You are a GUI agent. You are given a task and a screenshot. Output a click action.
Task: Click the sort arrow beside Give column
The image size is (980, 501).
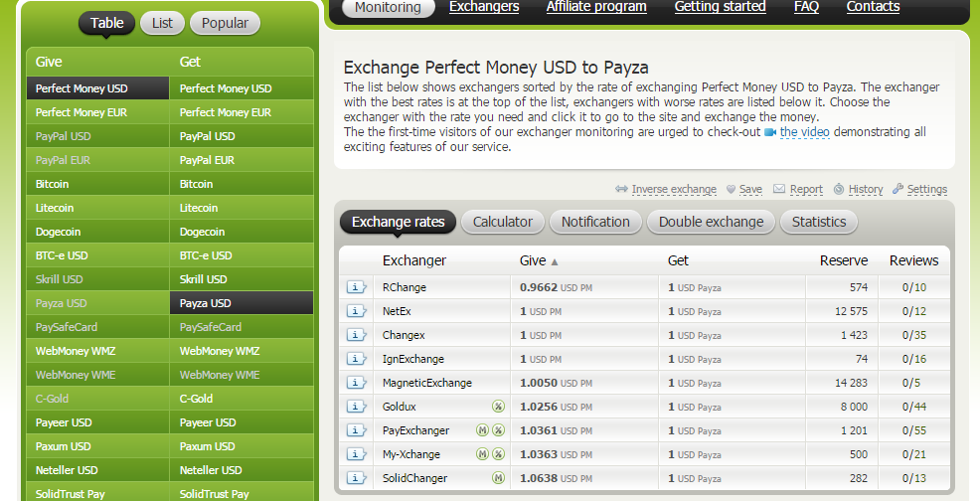(555, 262)
